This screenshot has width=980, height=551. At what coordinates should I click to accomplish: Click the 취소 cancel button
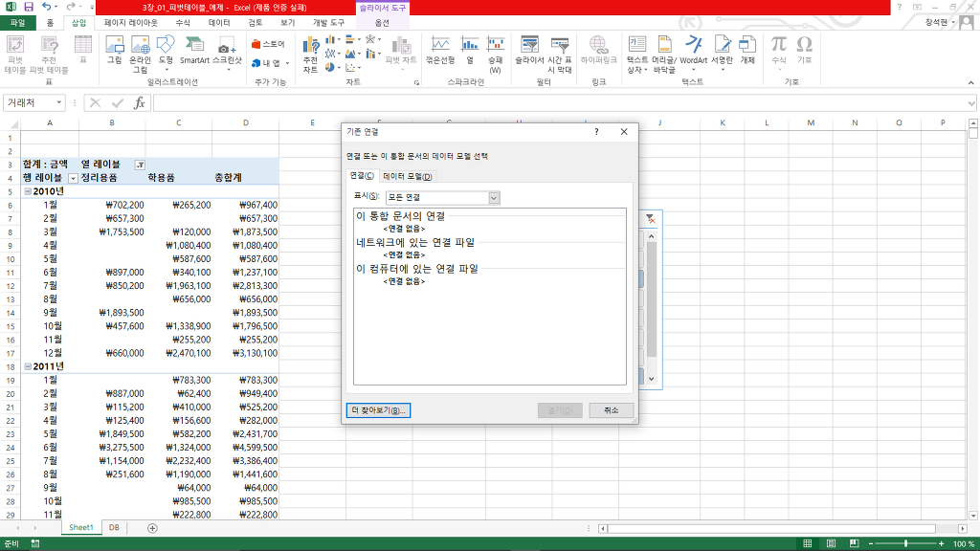pyautogui.click(x=612, y=410)
